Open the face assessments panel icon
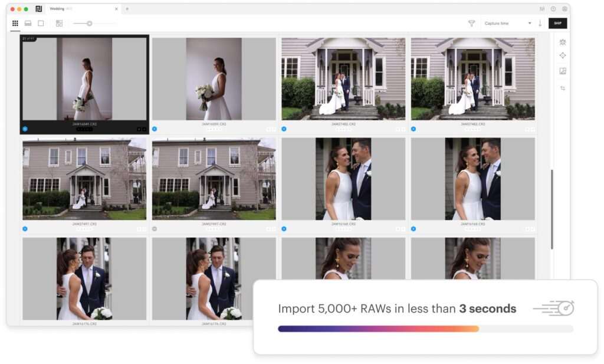Viewport: 604px width, 364px height. (563, 42)
